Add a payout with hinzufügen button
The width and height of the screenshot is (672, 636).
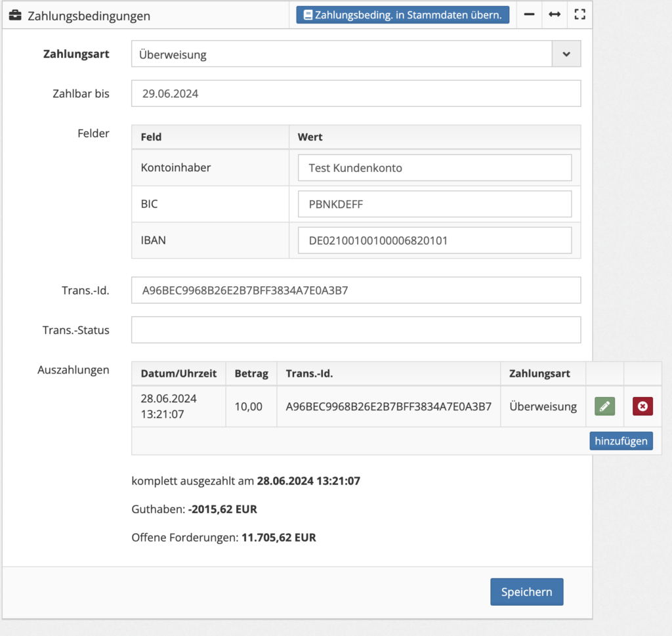tap(621, 441)
